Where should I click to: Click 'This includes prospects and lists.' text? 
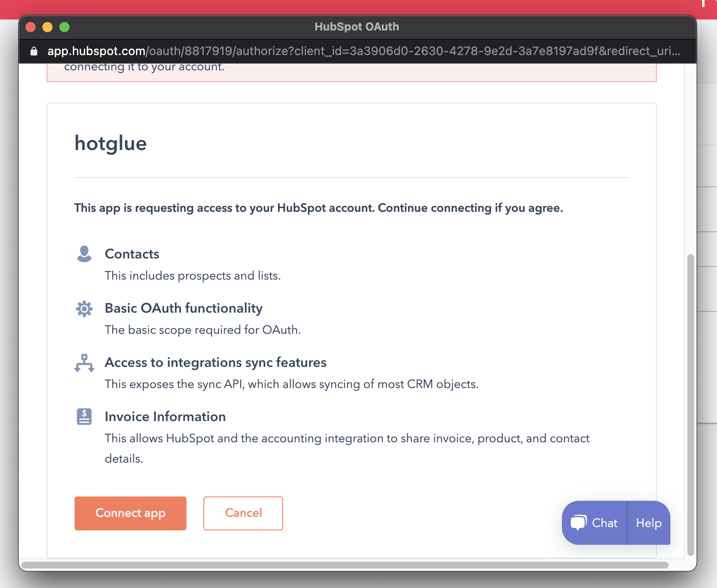(193, 275)
